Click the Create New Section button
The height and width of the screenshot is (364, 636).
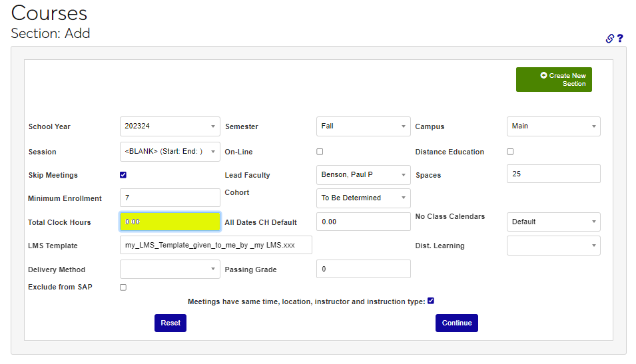click(553, 80)
